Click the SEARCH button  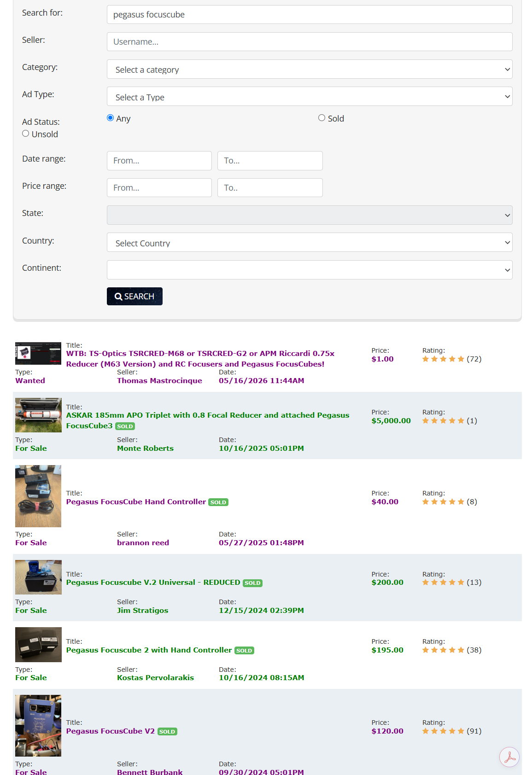(134, 296)
